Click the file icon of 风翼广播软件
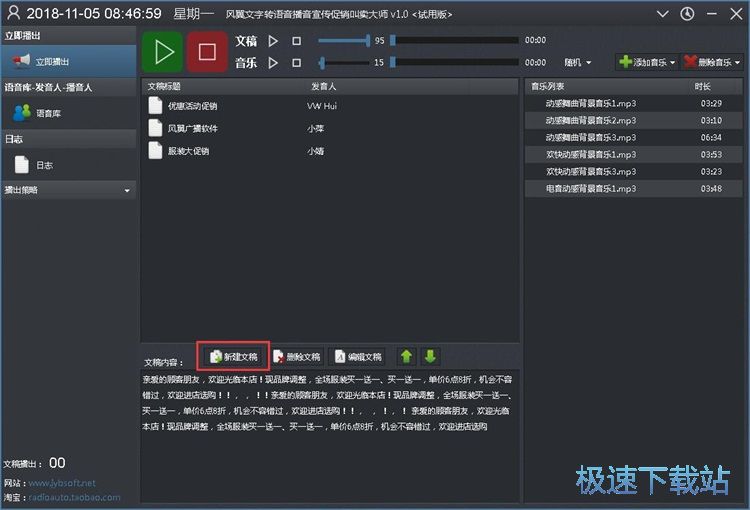750x510 pixels. 155,128
